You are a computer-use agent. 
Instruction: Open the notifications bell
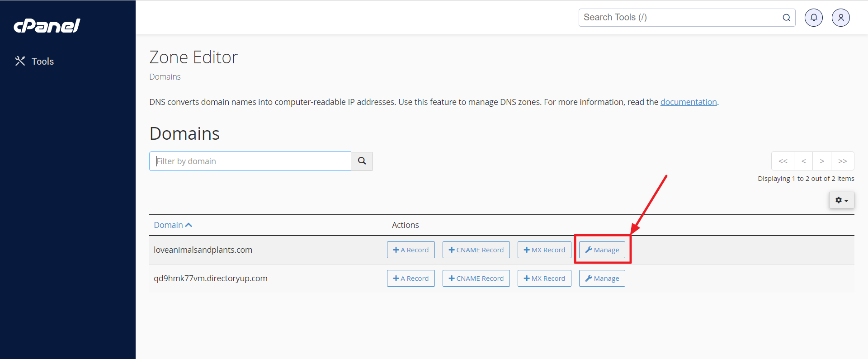coord(814,18)
